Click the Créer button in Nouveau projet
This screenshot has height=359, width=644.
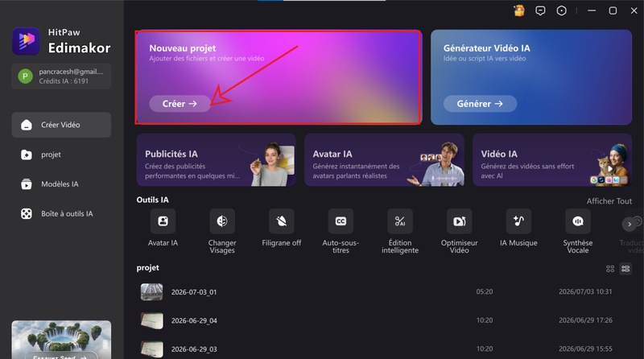180,104
